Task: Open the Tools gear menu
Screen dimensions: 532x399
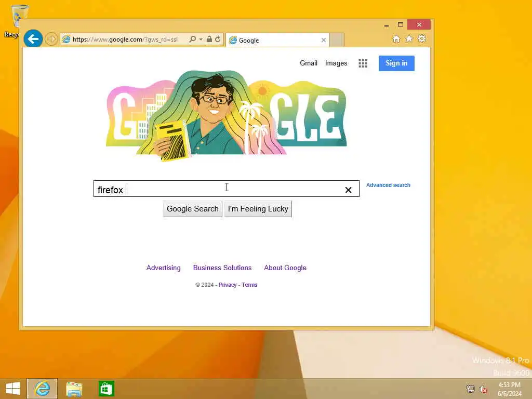Action: [x=422, y=38]
